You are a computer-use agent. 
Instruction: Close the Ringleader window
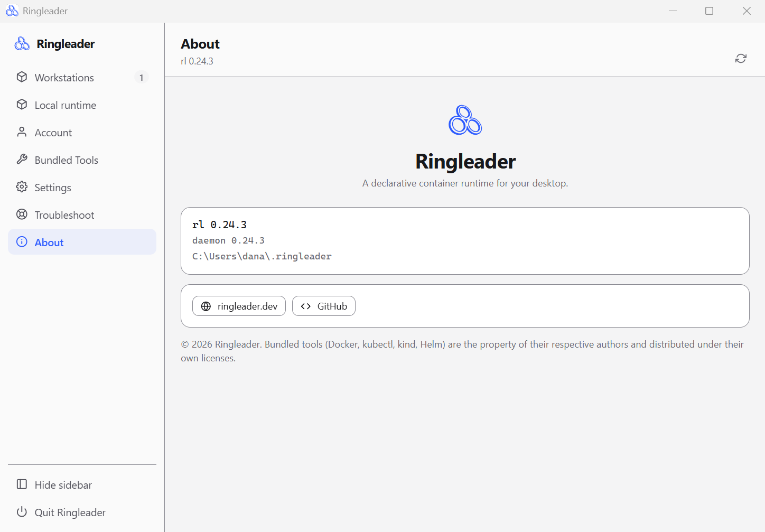[747, 11]
